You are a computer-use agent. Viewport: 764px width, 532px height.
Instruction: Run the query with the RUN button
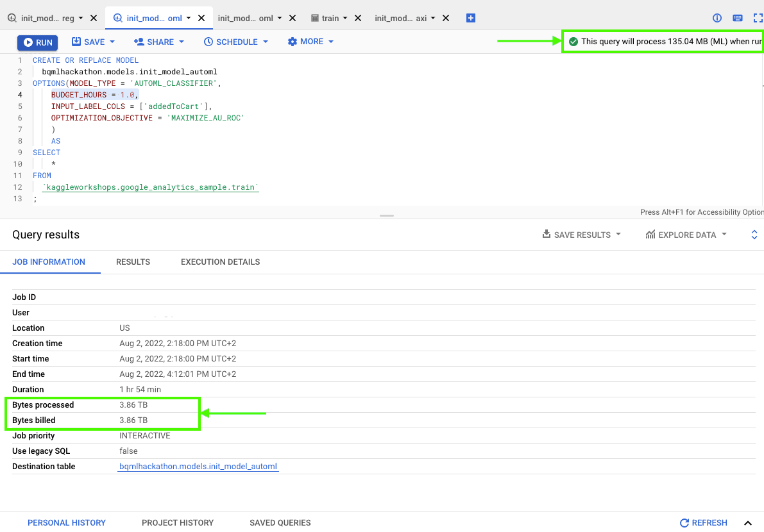(37, 42)
